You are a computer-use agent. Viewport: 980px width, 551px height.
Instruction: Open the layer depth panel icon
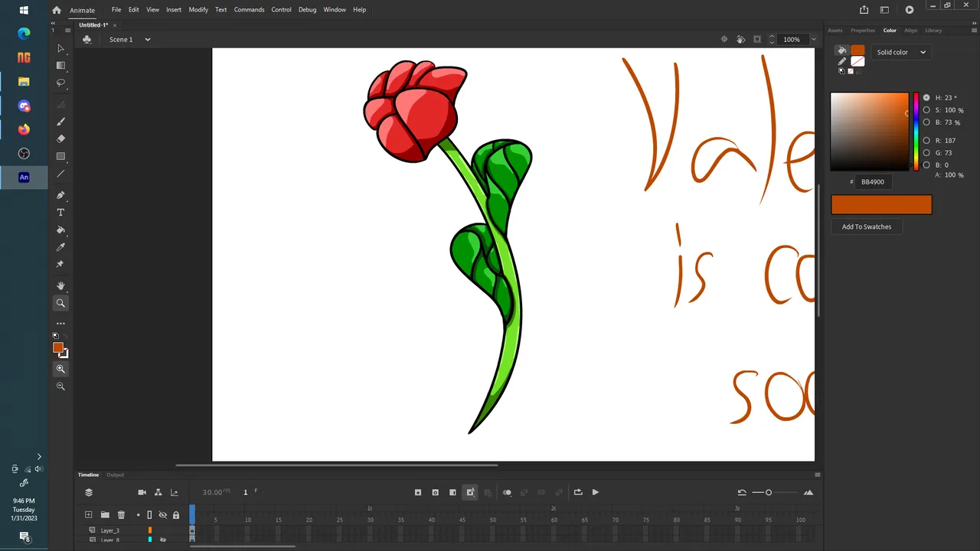pyautogui.click(x=175, y=492)
